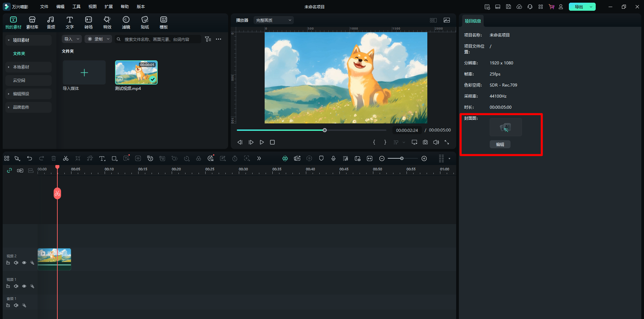Step back one frame
Image resolution: width=644 pixels, height=319 pixels.
(240, 142)
